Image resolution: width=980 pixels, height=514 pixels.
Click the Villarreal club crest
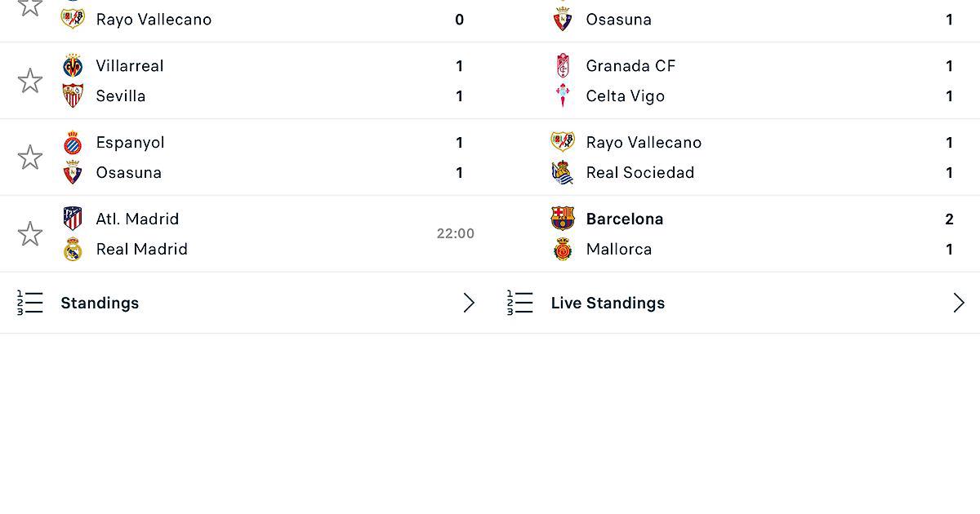click(x=73, y=66)
